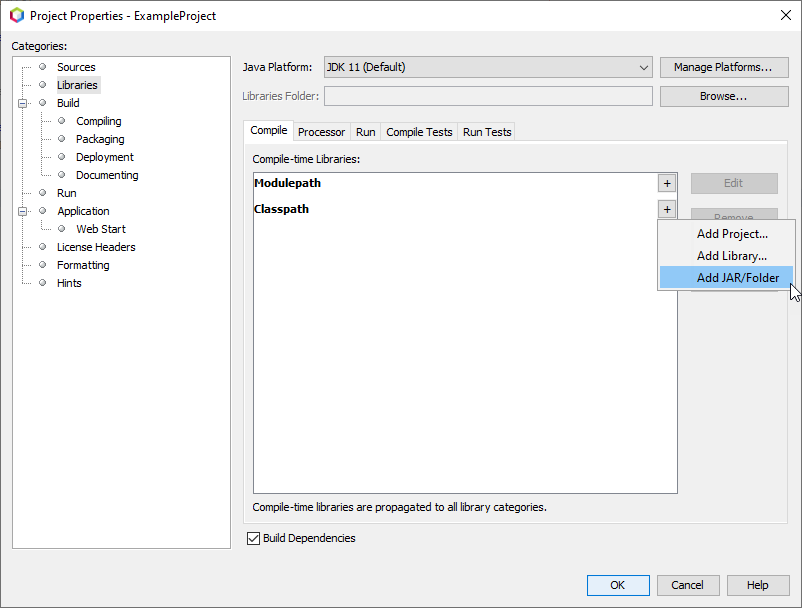
Task: Click the plus button beside Classpath
Action: pos(667,209)
